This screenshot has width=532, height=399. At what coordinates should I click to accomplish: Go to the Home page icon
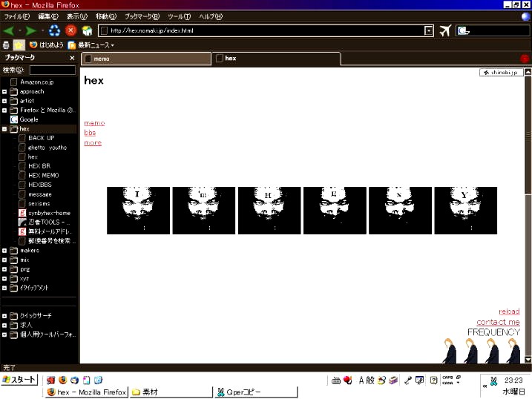click(88, 31)
